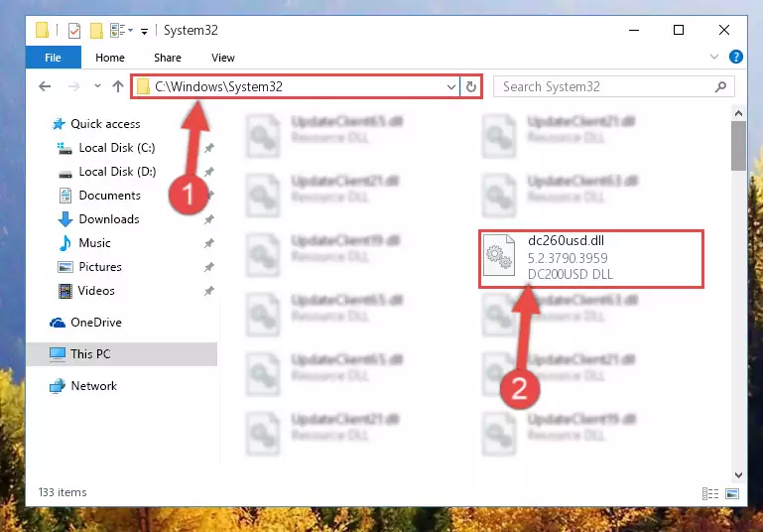Viewport: 763px width, 532px height.
Task: Go up one folder level with Up arrow
Action: coord(118,86)
